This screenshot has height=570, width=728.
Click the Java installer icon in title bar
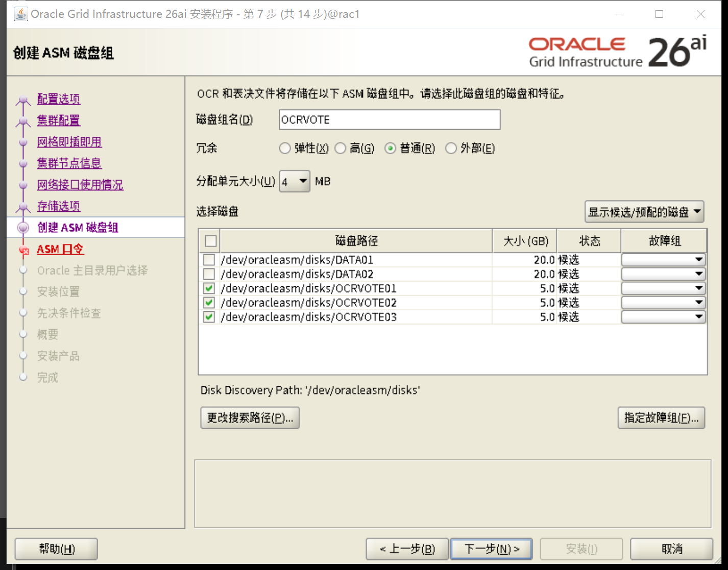20,14
